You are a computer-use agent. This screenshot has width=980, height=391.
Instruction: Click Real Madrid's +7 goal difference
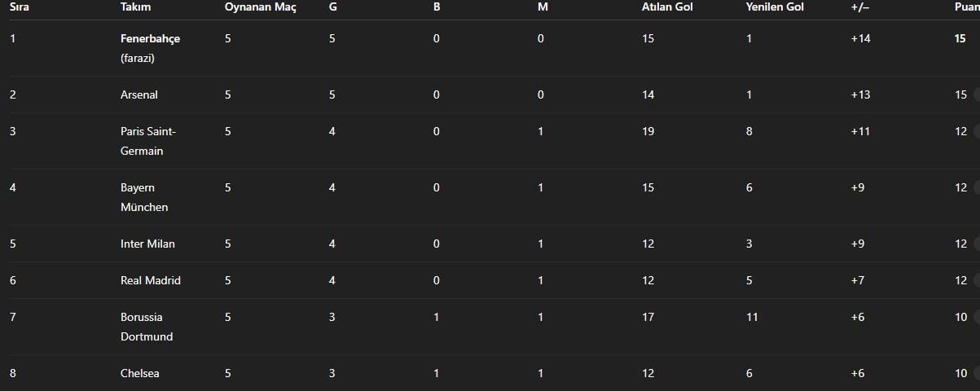pos(858,281)
